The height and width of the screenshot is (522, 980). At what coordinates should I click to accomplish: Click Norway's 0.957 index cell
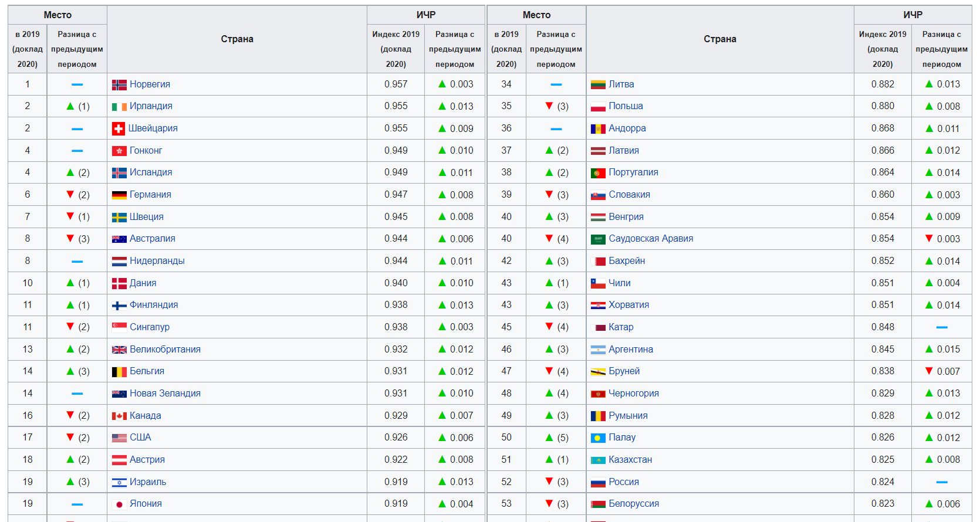(x=396, y=84)
